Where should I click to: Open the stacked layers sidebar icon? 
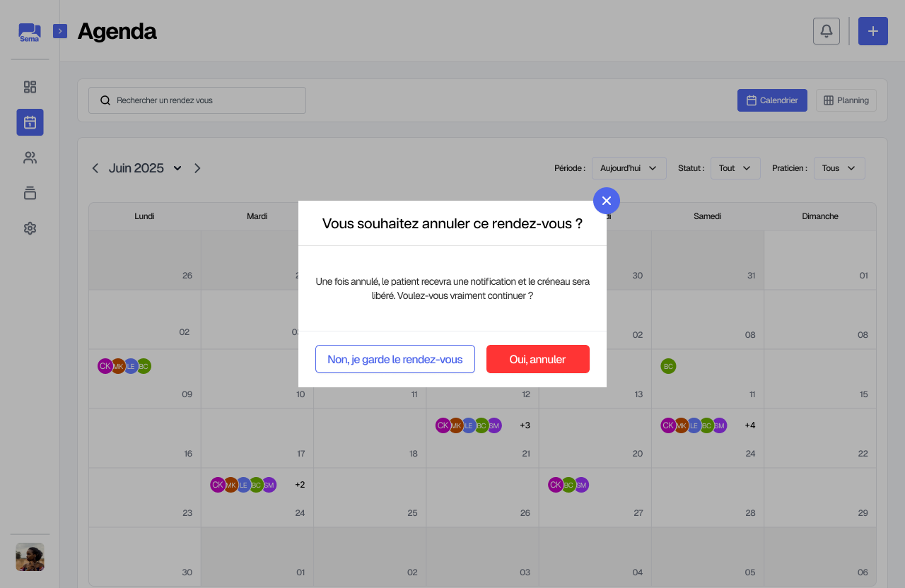30,193
